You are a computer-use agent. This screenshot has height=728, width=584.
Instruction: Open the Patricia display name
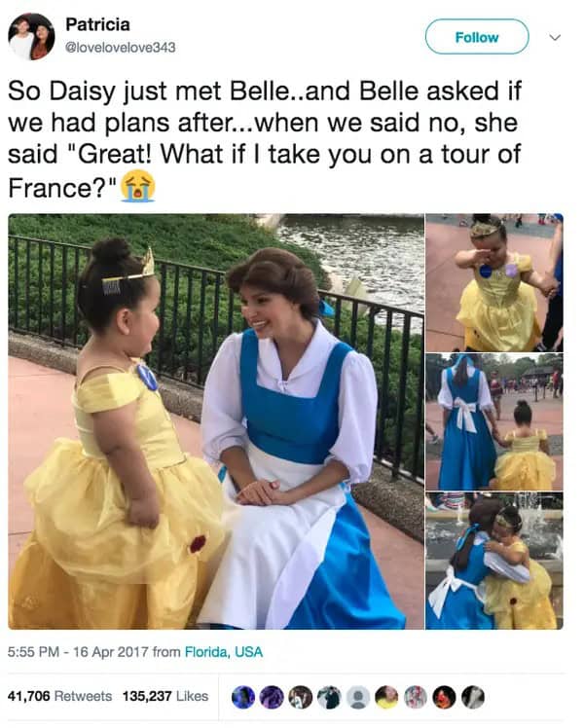97,24
